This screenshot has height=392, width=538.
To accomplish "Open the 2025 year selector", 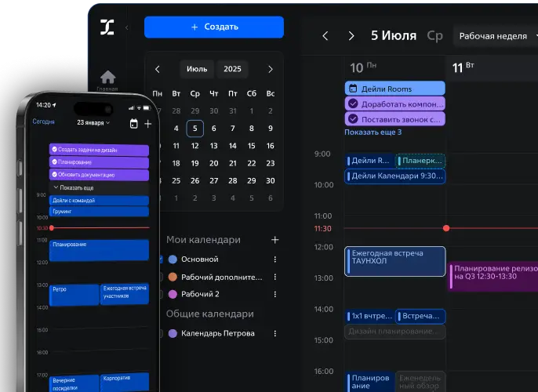I will [232, 69].
